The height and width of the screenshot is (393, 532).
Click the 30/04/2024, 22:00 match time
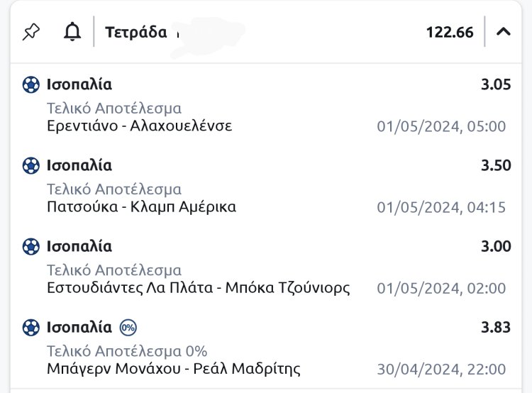click(x=440, y=370)
